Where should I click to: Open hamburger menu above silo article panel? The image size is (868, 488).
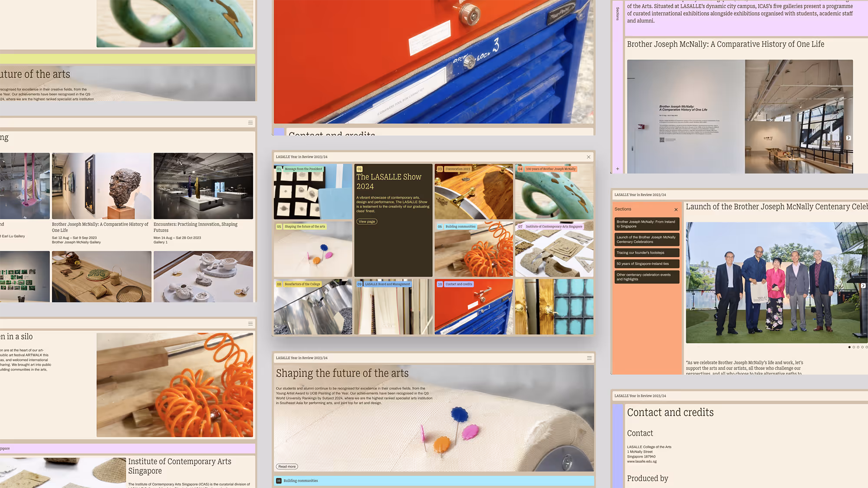(x=250, y=324)
